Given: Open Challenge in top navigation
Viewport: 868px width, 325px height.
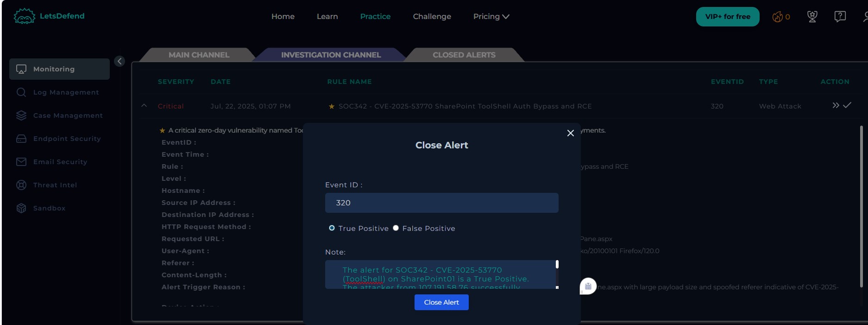Looking at the screenshot, I should tap(432, 16).
